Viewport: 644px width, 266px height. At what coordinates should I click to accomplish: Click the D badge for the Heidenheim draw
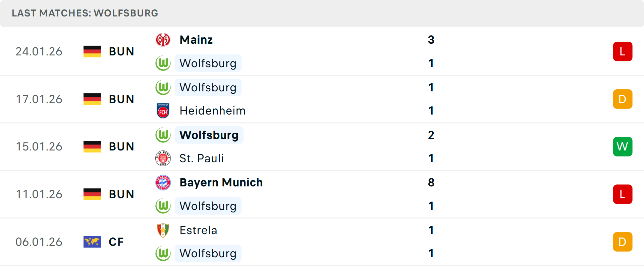point(623,99)
